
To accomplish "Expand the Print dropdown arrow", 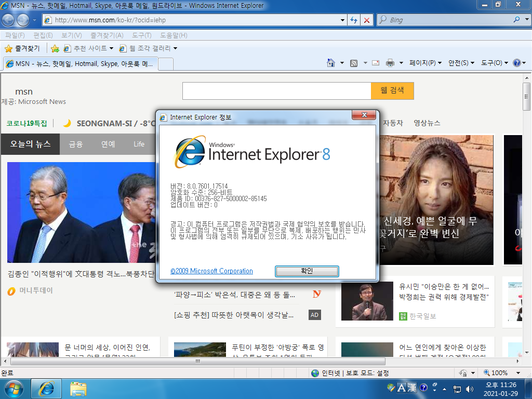I will point(401,63).
